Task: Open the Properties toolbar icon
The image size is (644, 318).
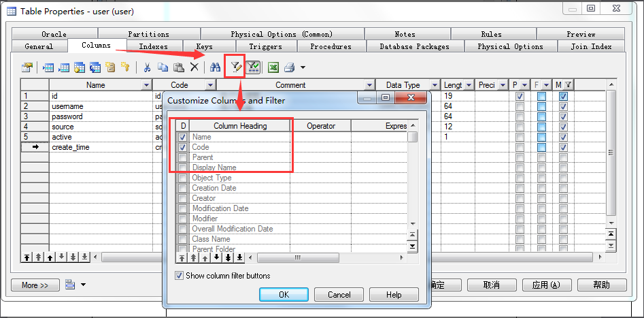Action: (27, 67)
